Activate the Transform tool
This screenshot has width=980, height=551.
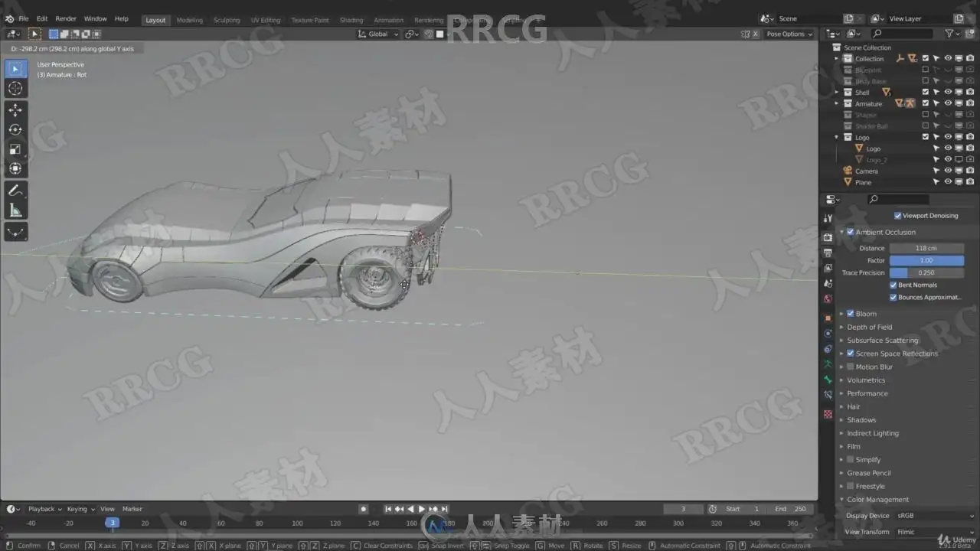pyautogui.click(x=15, y=168)
